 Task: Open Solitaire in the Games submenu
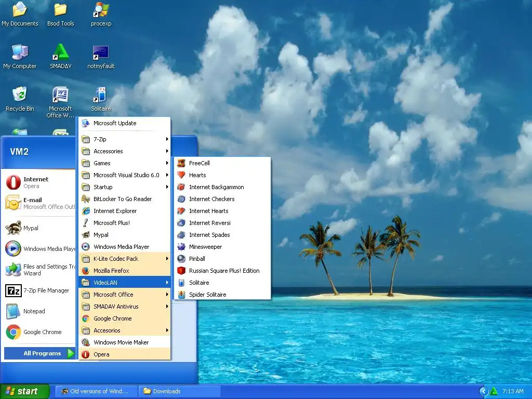click(222, 283)
